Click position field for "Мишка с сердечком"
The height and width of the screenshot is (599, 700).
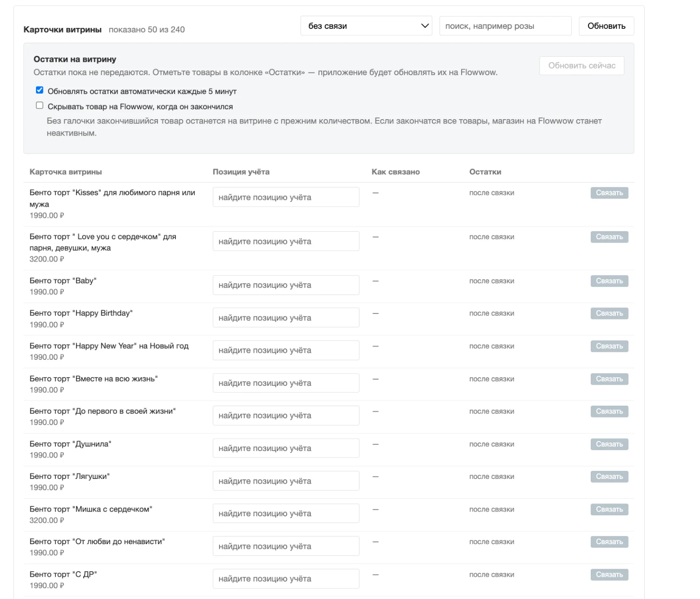click(286, 513)
